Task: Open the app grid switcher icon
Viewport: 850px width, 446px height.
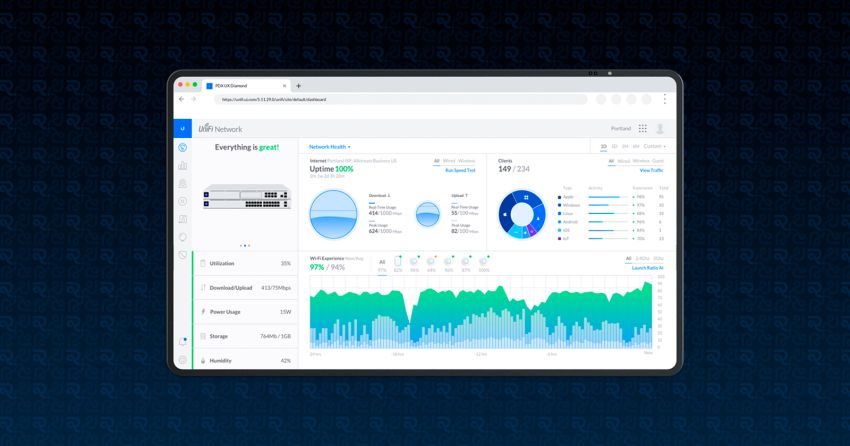Action: pos(642,129)
